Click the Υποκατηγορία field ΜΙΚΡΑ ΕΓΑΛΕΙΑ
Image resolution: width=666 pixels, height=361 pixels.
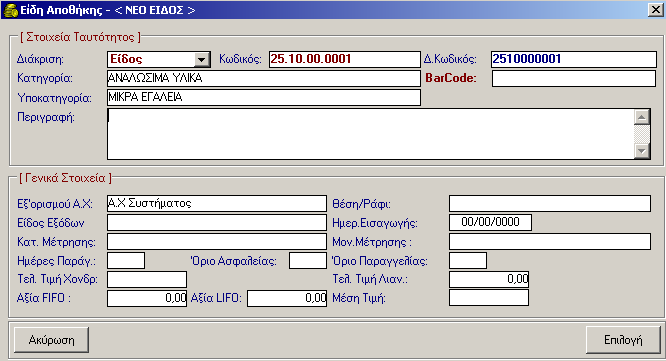(x=264, y=97)
